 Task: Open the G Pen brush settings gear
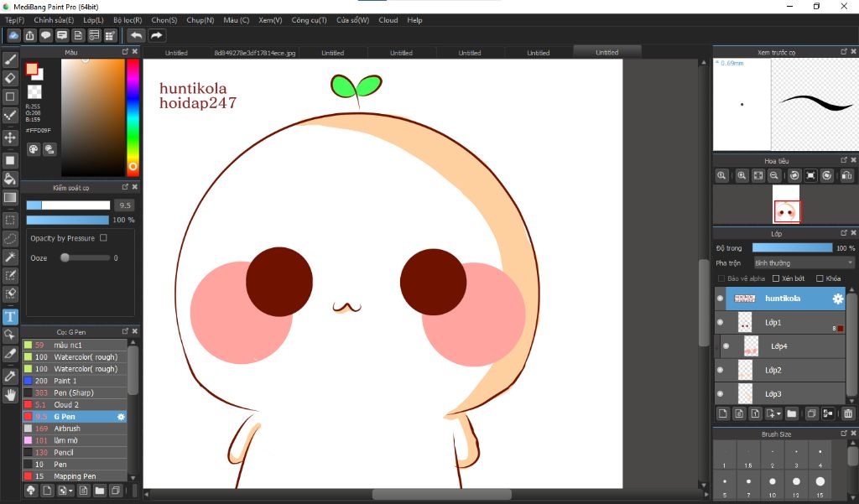click(x=121, y=417)
